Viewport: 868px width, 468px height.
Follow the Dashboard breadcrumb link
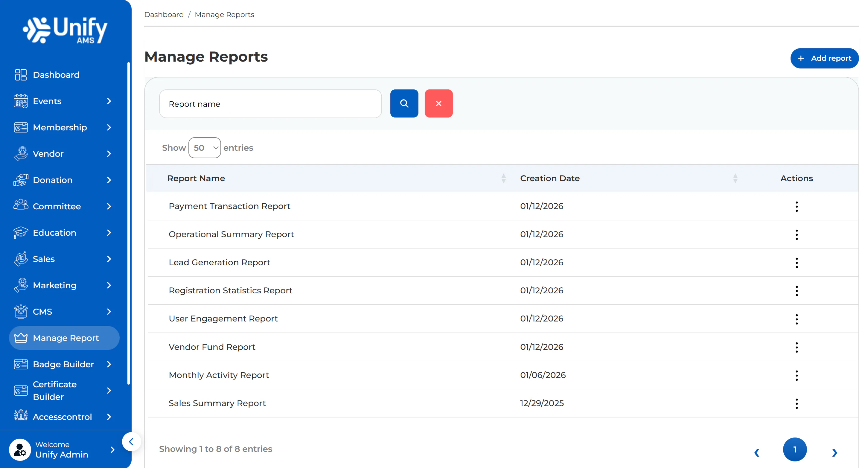164,14
